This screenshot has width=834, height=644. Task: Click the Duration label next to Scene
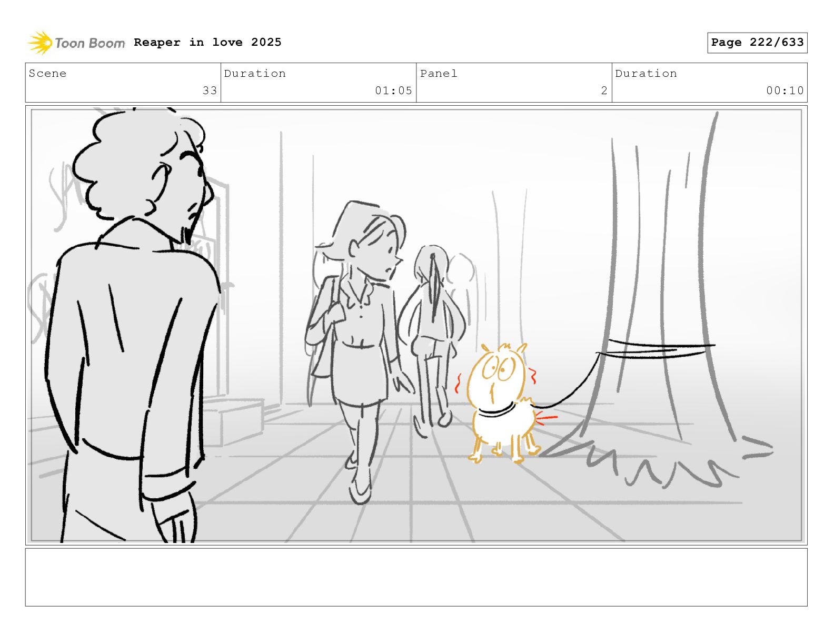click(x=255, y=74)
